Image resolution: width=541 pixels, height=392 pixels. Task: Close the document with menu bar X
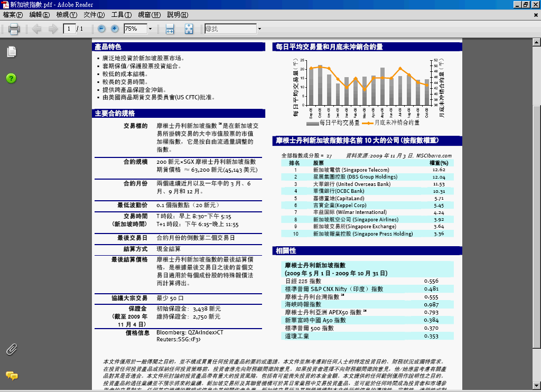(x=536, y=15)
